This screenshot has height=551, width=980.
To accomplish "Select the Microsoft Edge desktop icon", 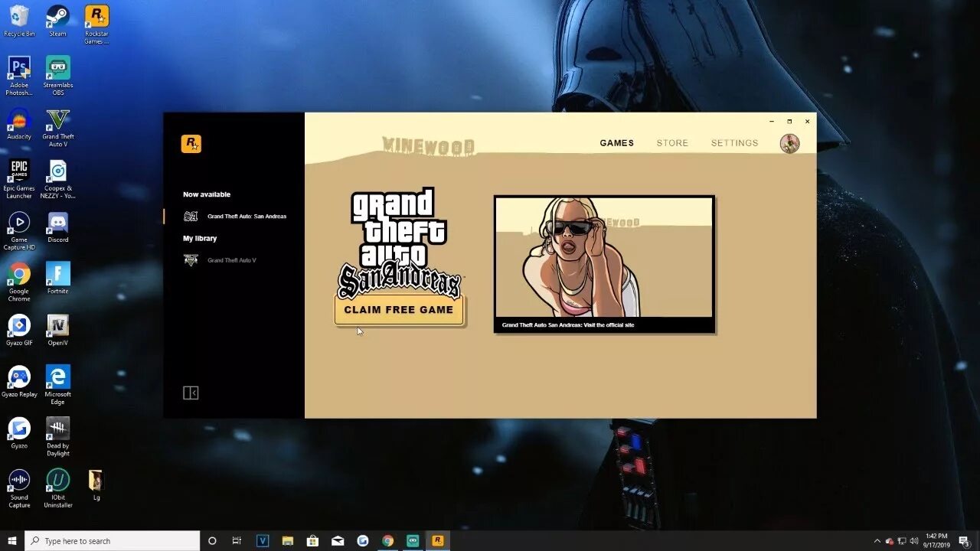I will (58, 385).
